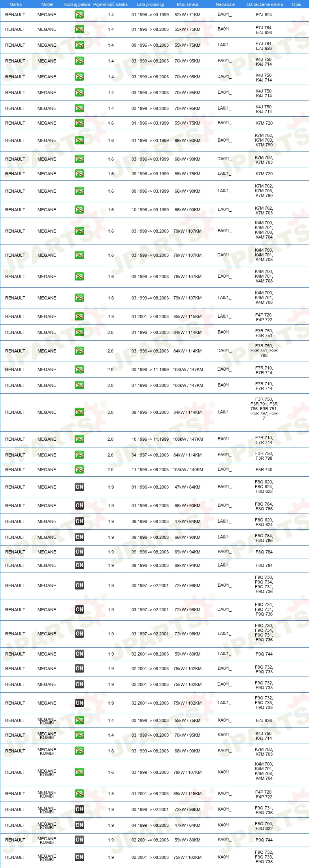Image resolution: width=309 pixels, height=868 pixels.
Task: Select the 52kW / 71KM power cell
Action: tap(188, 15)
